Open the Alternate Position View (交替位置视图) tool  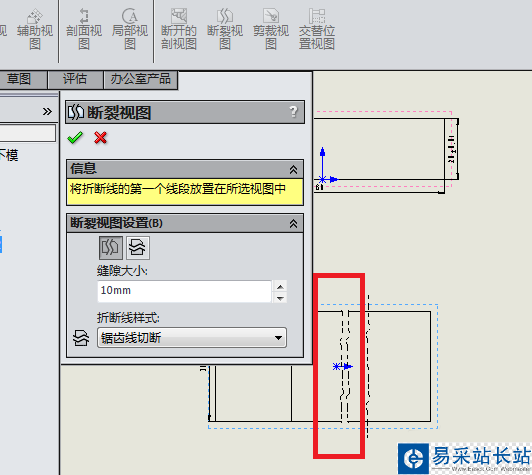click(x=317, y=30)
